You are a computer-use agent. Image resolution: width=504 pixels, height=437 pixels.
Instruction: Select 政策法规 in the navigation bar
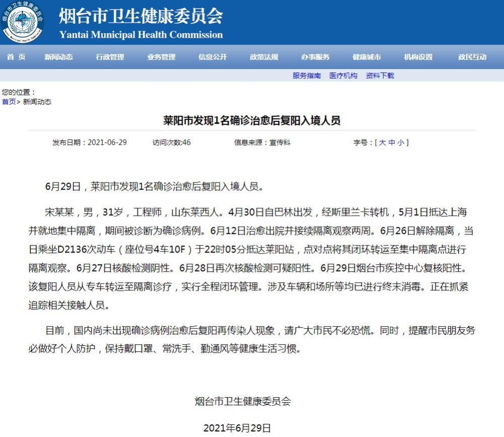[x=264, y=57]
